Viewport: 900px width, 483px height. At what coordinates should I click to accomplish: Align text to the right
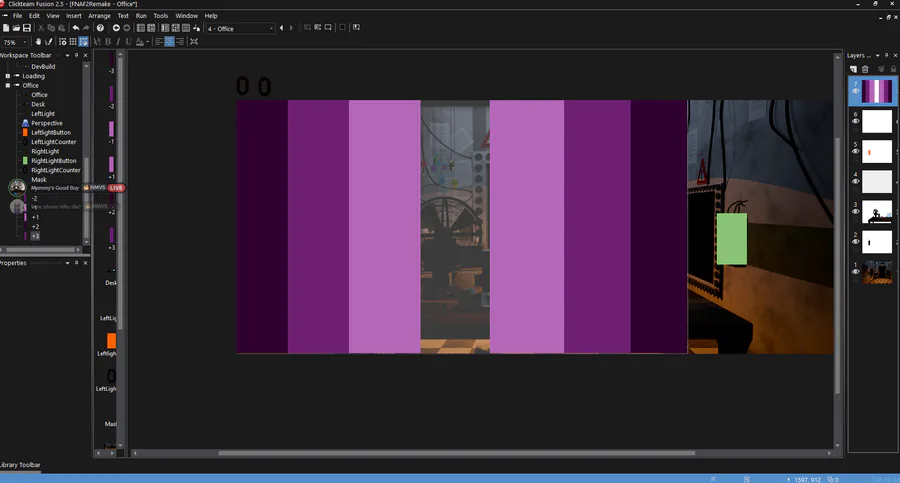tap(180, 41)
